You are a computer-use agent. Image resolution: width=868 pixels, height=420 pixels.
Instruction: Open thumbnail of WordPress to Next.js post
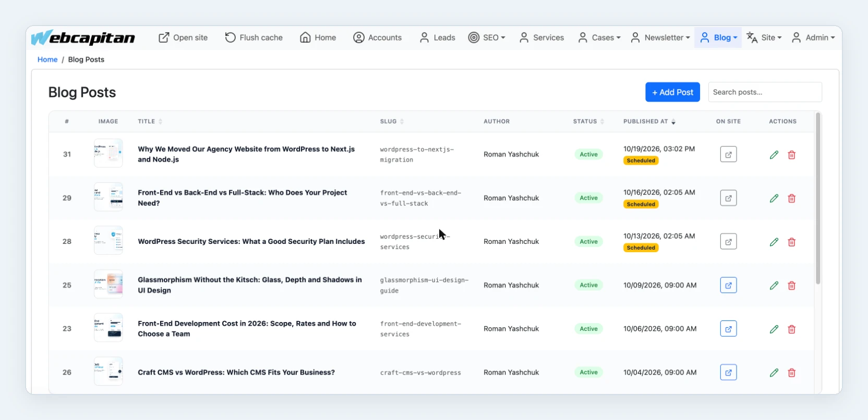tap(108, 153)
